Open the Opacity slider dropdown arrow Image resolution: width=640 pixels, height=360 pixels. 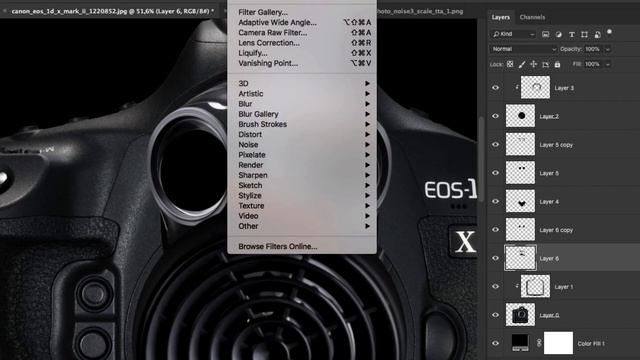point(608,49)
